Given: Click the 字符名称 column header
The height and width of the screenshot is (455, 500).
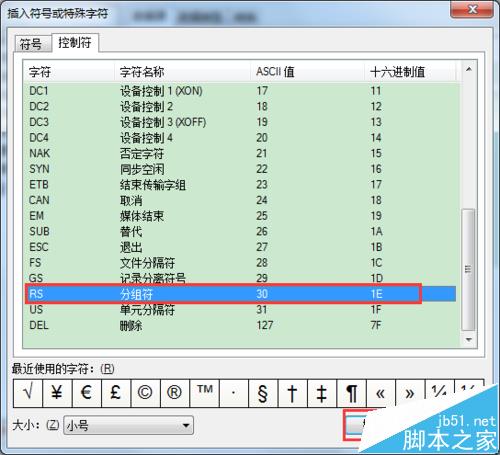Looking at the screenshot, I should [182, 71].
